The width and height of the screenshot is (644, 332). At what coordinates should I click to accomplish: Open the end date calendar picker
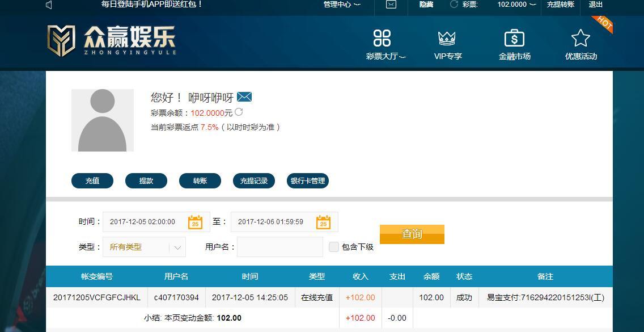[324, 222]
